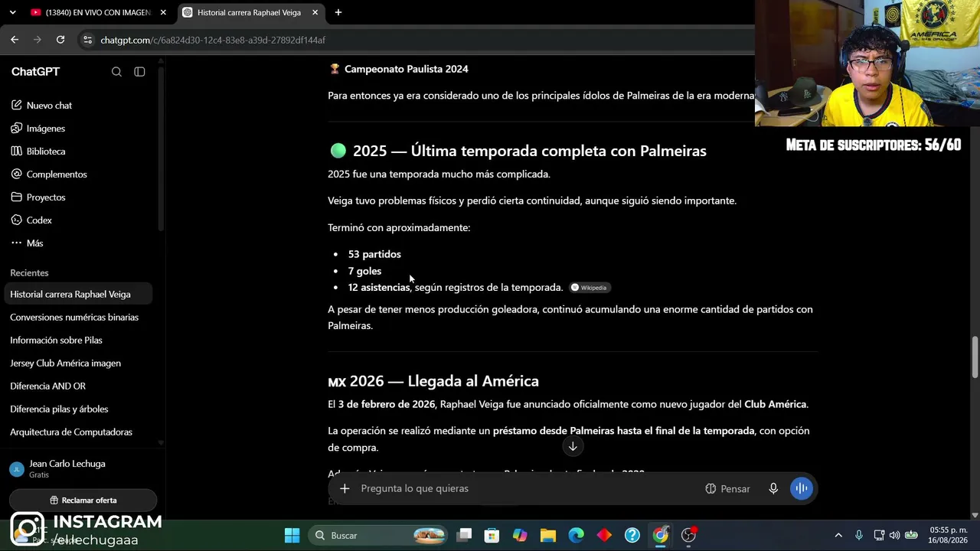The width and height of the screenshot is (980, 551).
Task: Click the 'Campeonato Paulista 2024' text
Action: [406, 69]
